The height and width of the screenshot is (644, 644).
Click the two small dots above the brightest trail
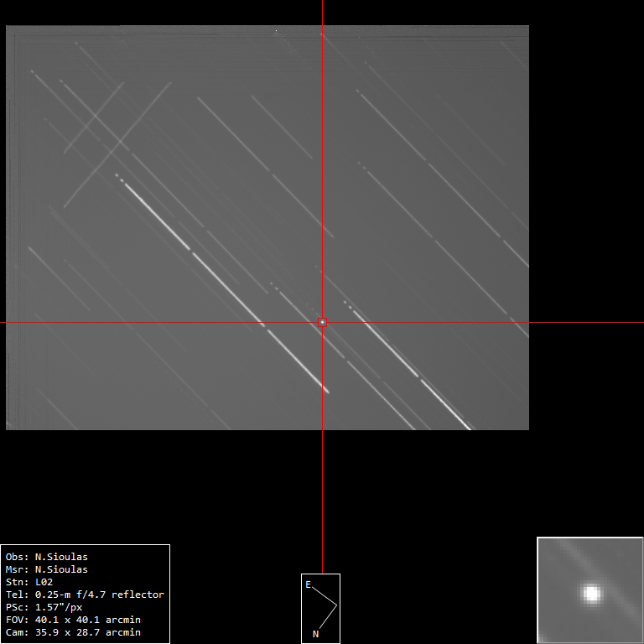click(119, 176)
